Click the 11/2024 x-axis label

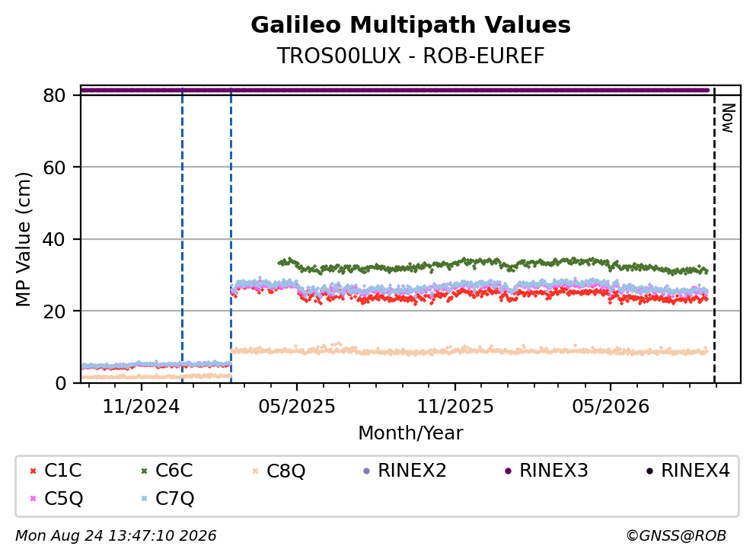[x=141, y=407]
